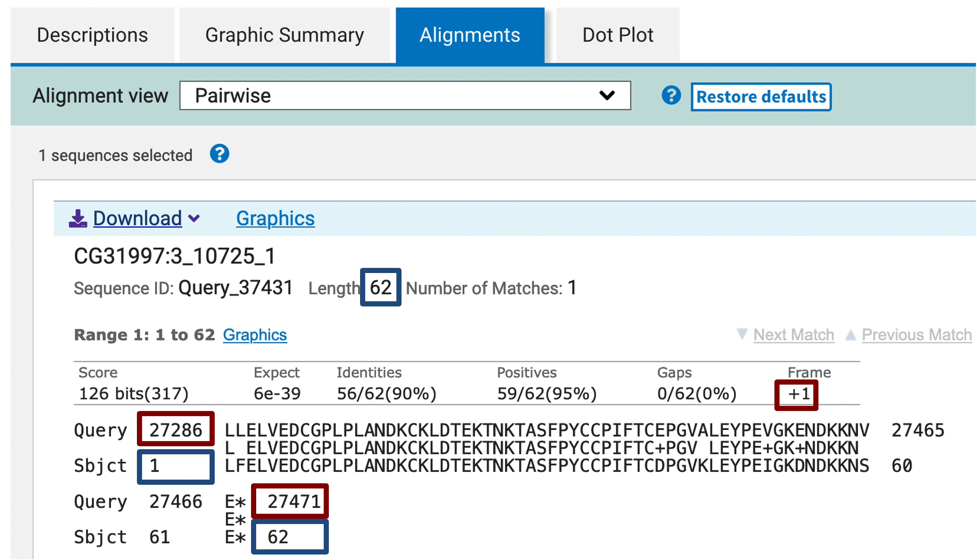This screenshot has height=560, width=977.
Task: Open Graphics link next to Range 1
Action: (x=255, y=335)
